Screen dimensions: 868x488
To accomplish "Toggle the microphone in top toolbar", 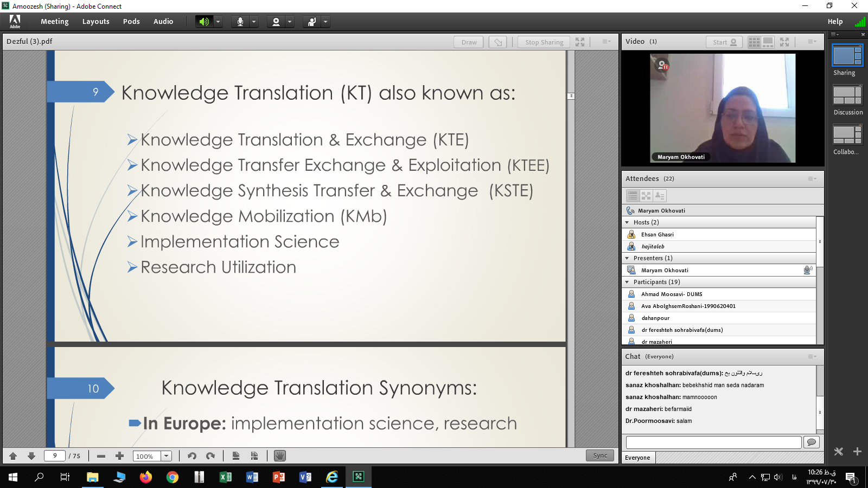I will pos(240,22).
